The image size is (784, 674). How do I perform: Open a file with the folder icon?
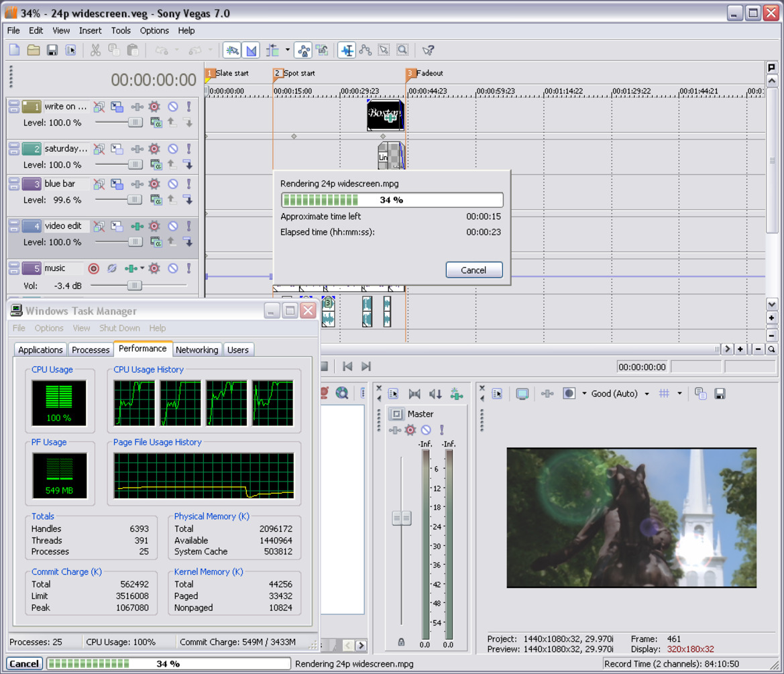click(34, 50)
